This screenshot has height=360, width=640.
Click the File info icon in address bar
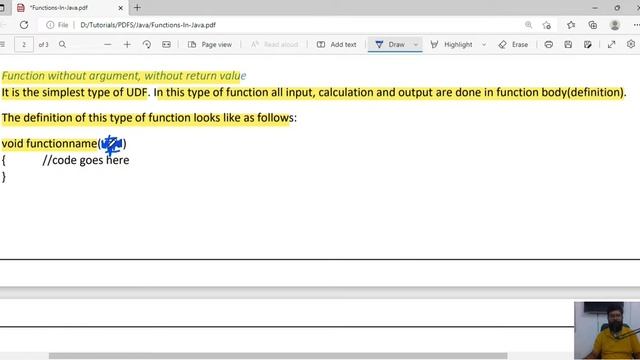tap(50, 25)
